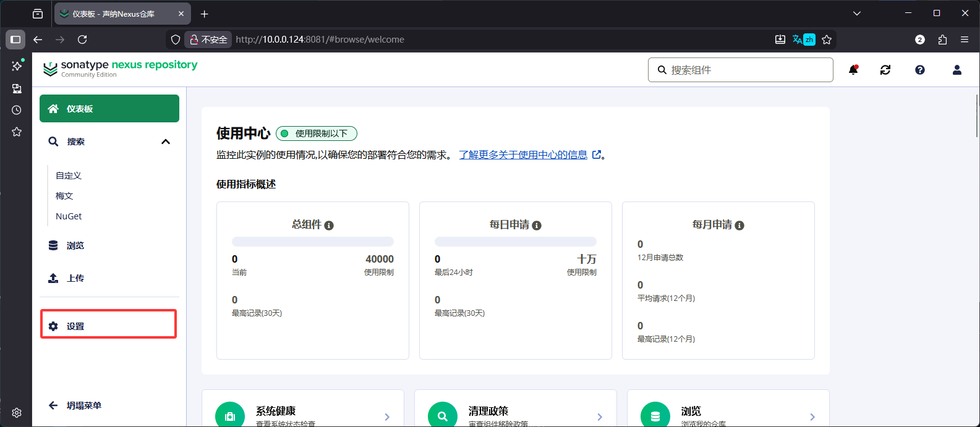Select the 仪表板 - 声纳Nexus仓库 tab
The image size is (980, 427).
click(122, 14)
